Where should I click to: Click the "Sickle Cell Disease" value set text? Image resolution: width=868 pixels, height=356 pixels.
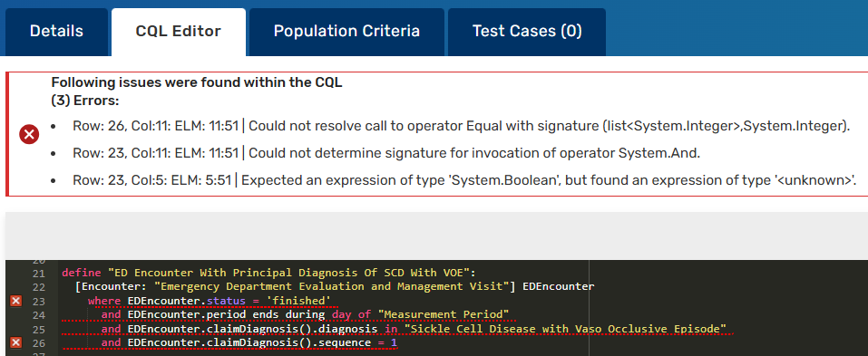565,329
